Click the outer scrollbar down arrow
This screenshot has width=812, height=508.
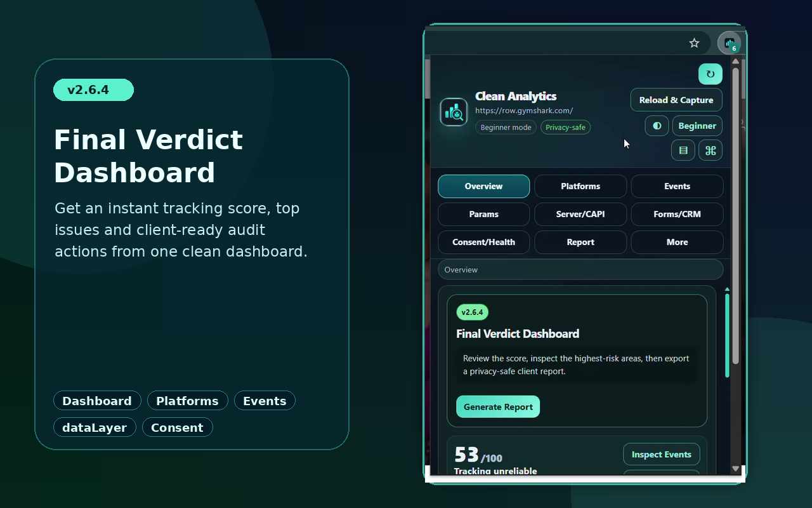click(735, 469)
